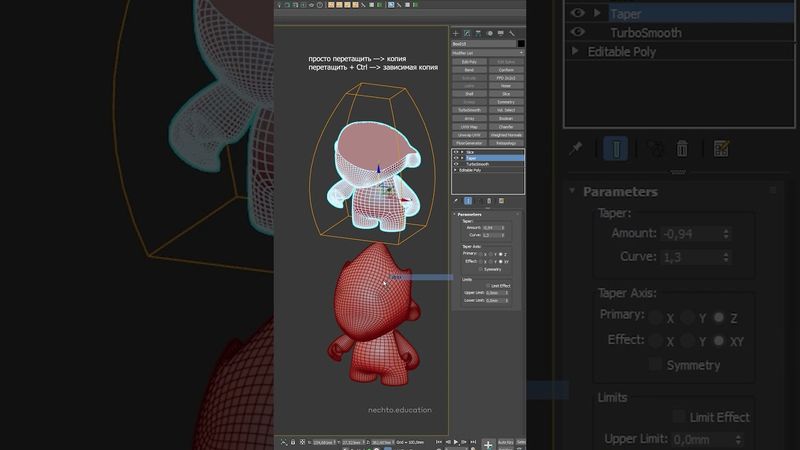This screenshot has width=800, height=450.
Task: Select TurboSmooth in the large modifier stack
Action: click(646, 33)
